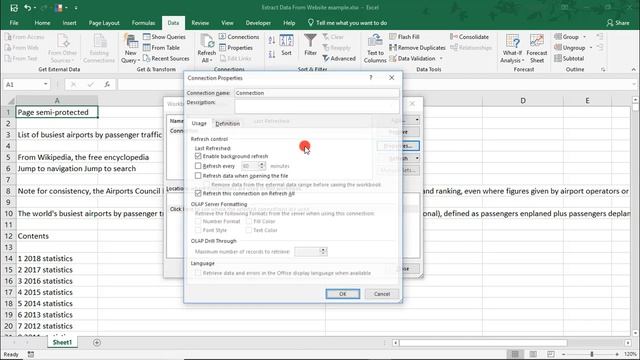Switch to the Formulas ribbon tab
This screenshot has width=640, height=360.
(x=143, y=23)
